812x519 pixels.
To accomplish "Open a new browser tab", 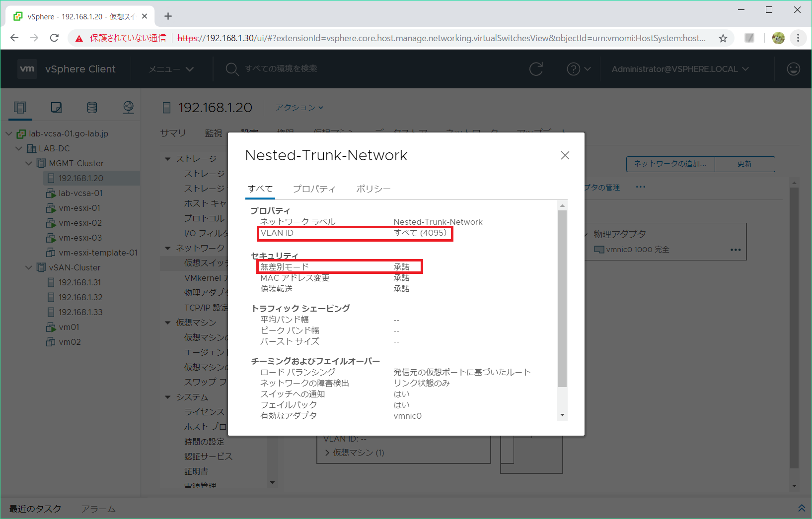I will 168,16.
